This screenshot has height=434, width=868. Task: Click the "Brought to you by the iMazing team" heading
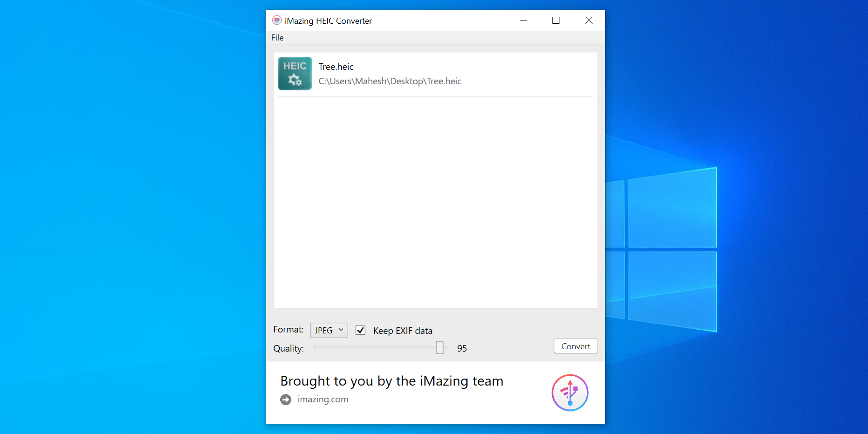click(x=391, y=381)
